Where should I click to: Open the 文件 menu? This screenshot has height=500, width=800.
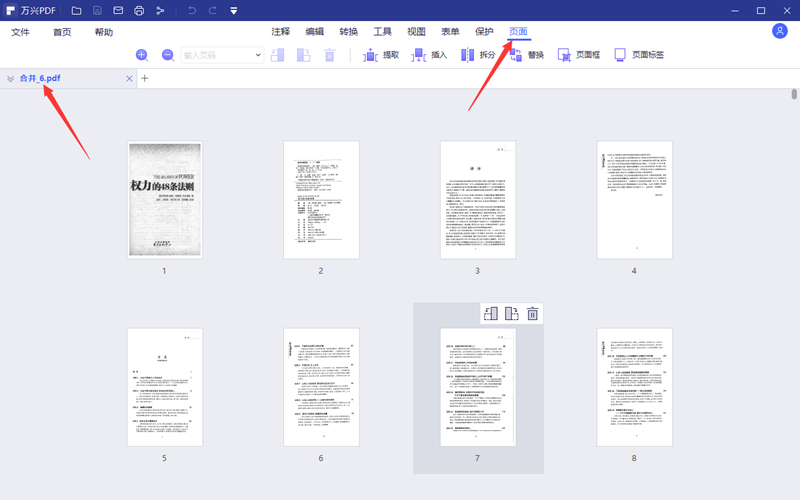pos(21,32)
